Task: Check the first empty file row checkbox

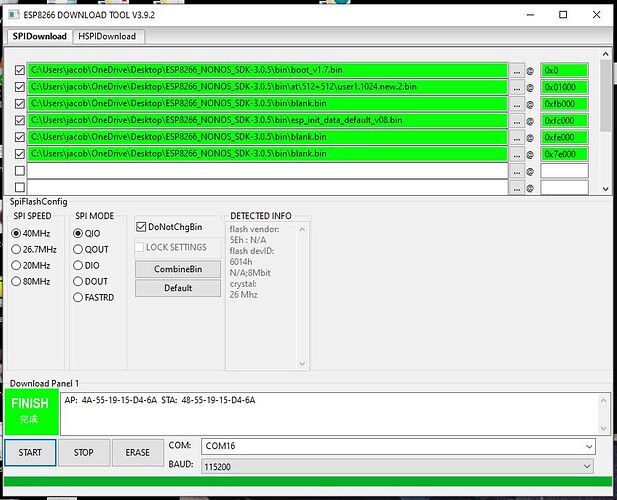Action: coord(20,171)
